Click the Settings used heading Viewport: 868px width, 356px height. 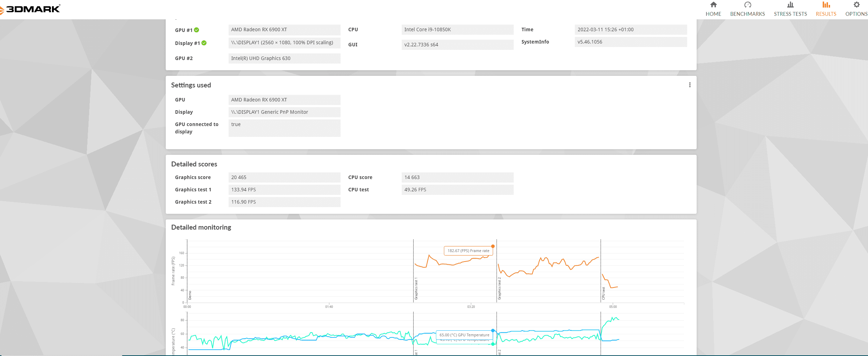click(x=191, y=85)
